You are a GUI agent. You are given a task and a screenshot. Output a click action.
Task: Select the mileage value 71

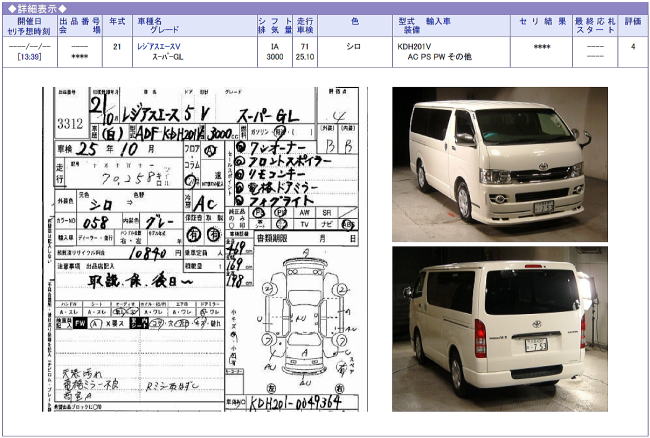(x=305, y=47)
